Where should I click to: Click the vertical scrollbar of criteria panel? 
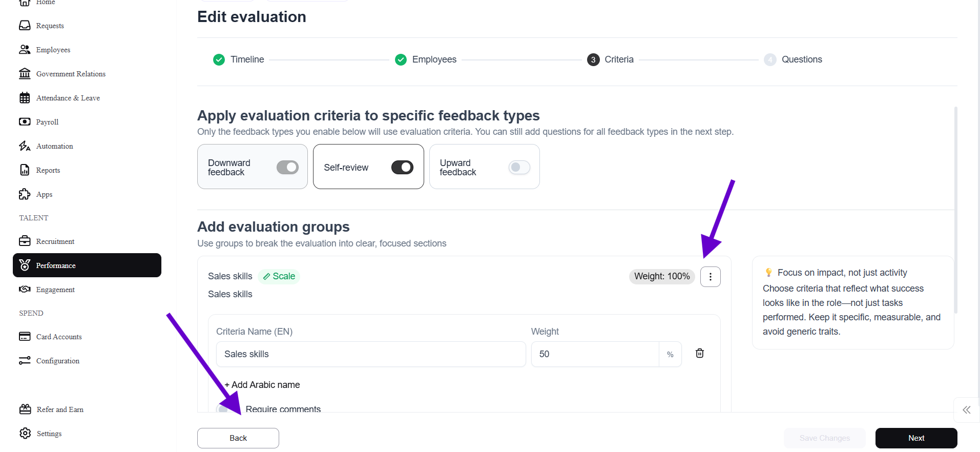pyautogui.click(x=956, y=210)
